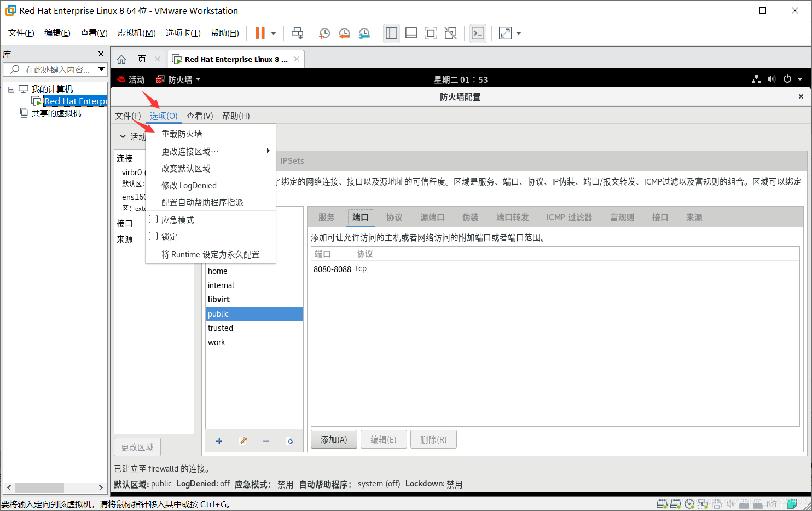812x511 pixels.
Task: Click the teal message log icon in status bar
Action: click(x=791, y=503)
